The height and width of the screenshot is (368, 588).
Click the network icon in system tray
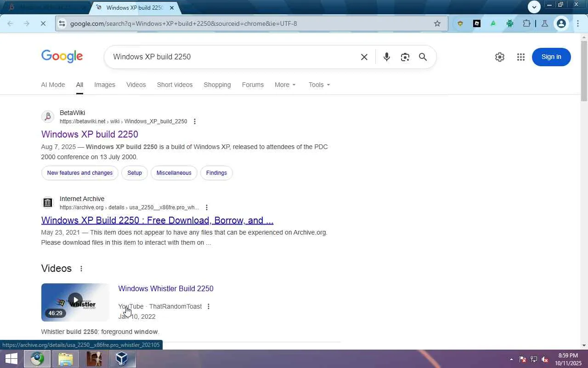click(534, 359)
